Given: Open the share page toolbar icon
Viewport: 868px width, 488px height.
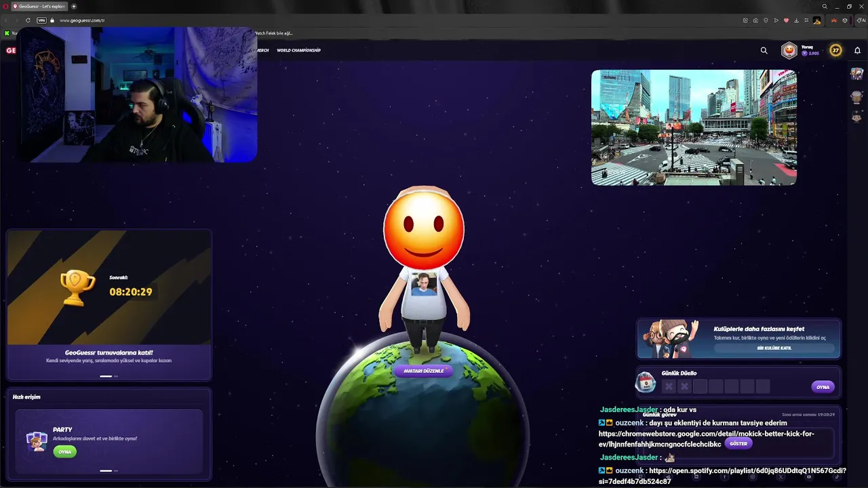Looking at the screenshot, I should tap(746, 20).
